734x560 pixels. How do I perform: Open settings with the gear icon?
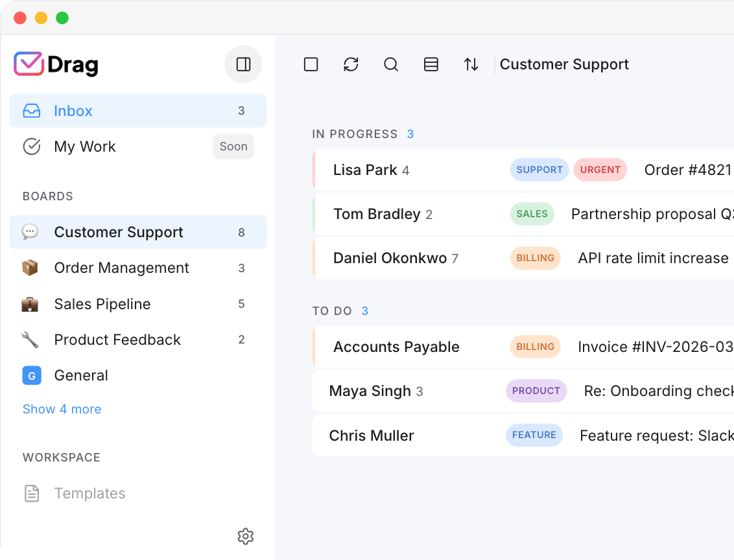[245, 536]
